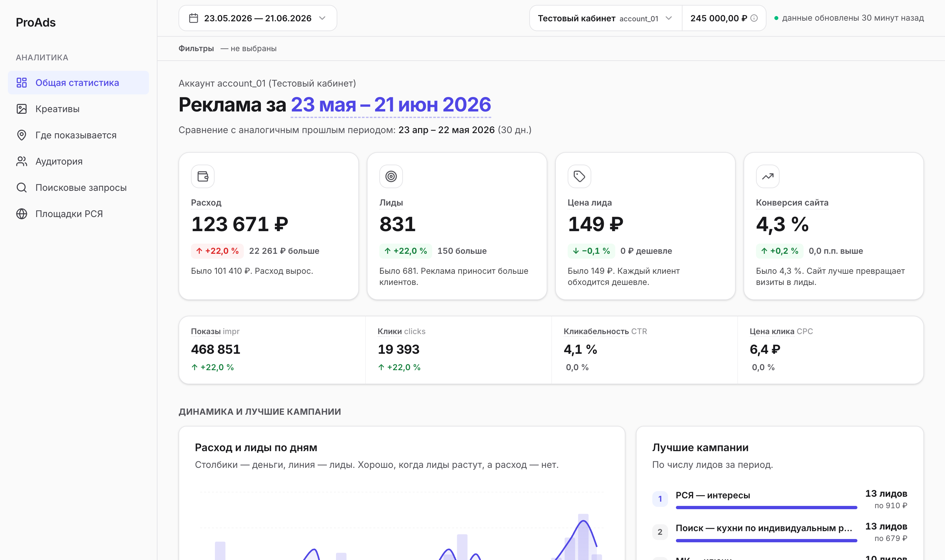Screen dimensions: 945x560
Task: Click the wallet icon on Расход card
Action: click(x=203, y=176)
